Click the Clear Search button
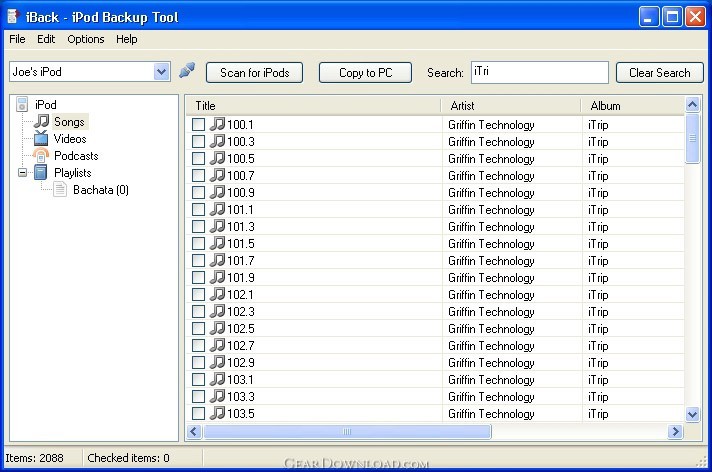The image size is (712, 472). pos(659,73)
